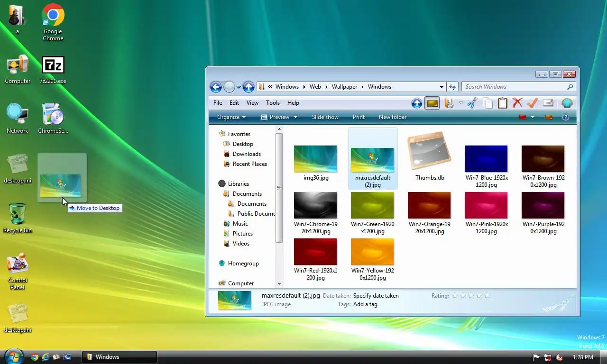This screenshot has height=364, width=607.
Task: Select the Win7-Blue-1920x1200.jpg thumbnail
Action: tap(486, 159)
